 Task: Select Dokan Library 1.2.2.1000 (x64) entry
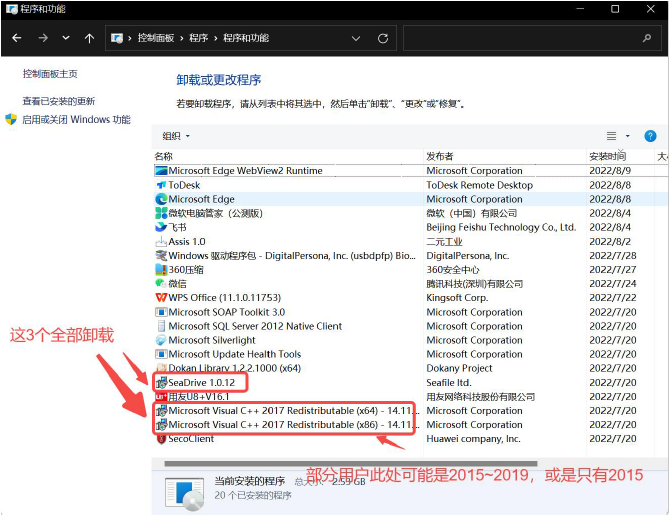pos(234,368)
